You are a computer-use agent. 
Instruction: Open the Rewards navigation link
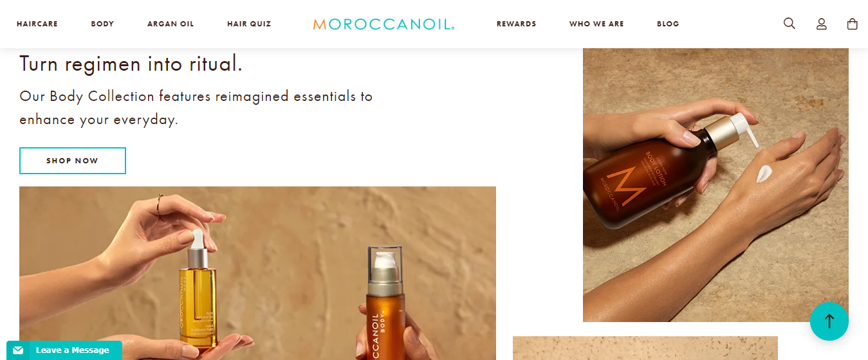coord(516,24)
